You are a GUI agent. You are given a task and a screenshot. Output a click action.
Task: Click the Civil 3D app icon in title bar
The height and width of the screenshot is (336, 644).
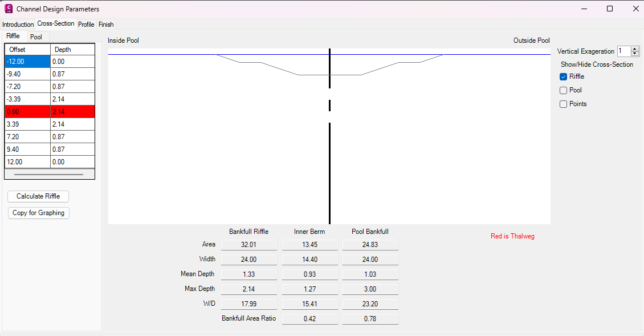(9, 9)
